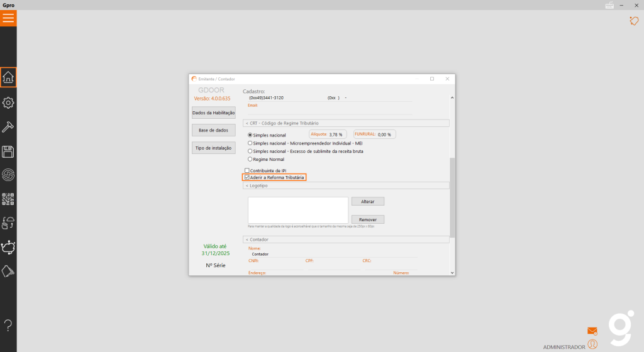
Task: Open the orange hamburger menu
Action: 8,18
